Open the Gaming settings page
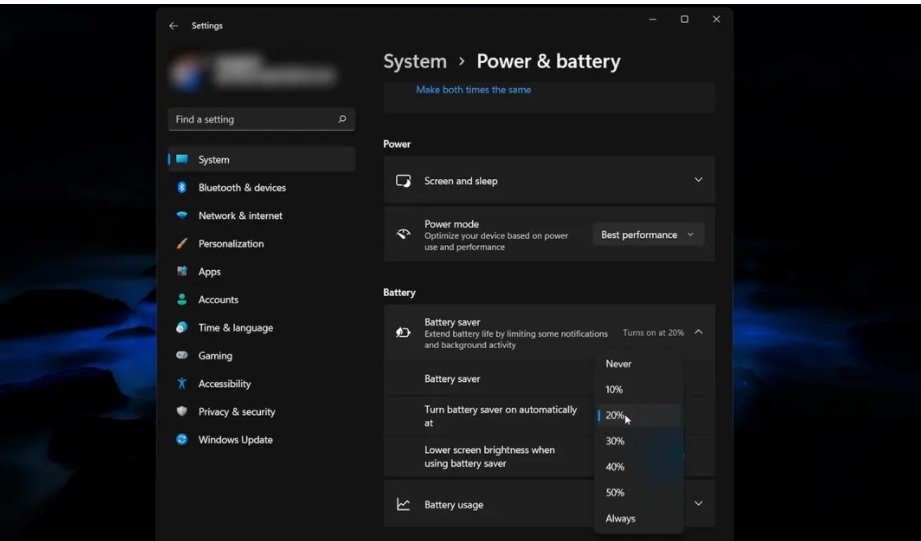The image size is (921, 541). click(261, 355)
